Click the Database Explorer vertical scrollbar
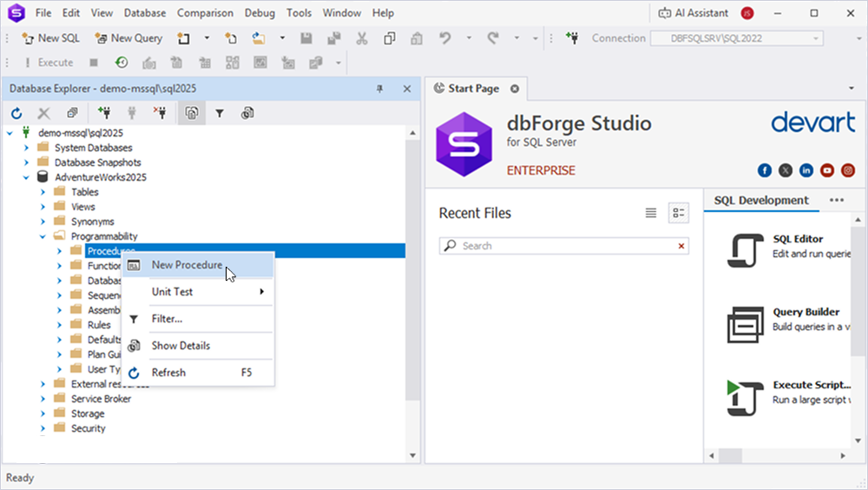The image size is (868, 490). (412, 270)
